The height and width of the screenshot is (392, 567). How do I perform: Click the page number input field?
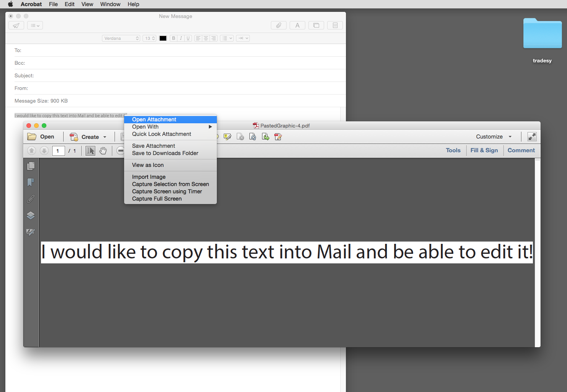click(58, 151)
